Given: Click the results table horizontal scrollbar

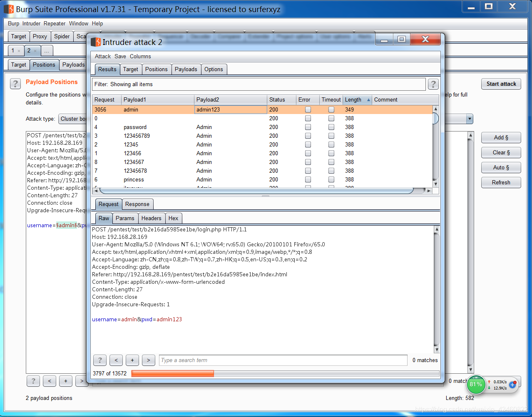Looking at the screenshot, I should coord(262,191).
